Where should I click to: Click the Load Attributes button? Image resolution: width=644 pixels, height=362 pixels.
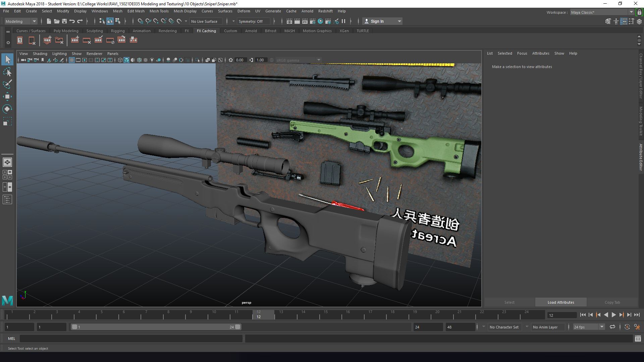561,302
